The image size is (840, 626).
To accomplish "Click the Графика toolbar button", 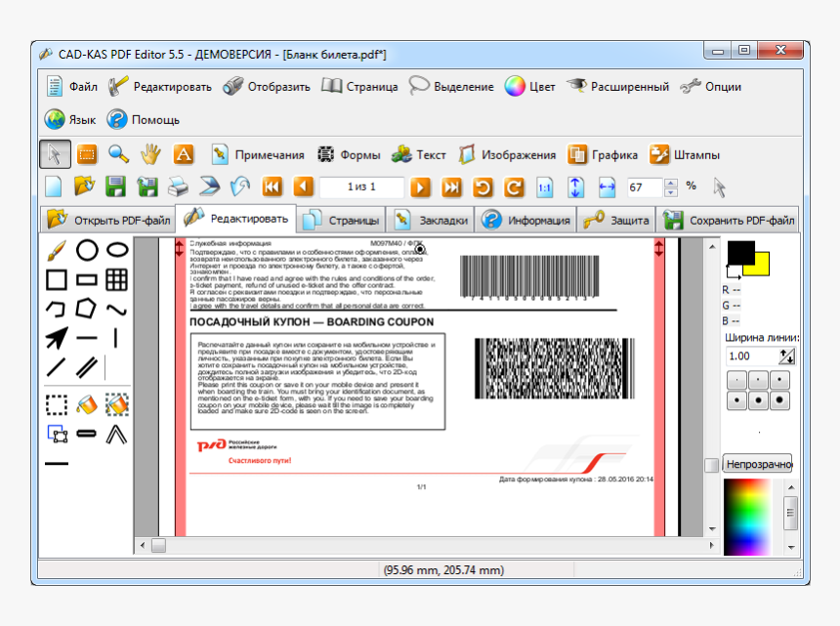I will (603, 155).
